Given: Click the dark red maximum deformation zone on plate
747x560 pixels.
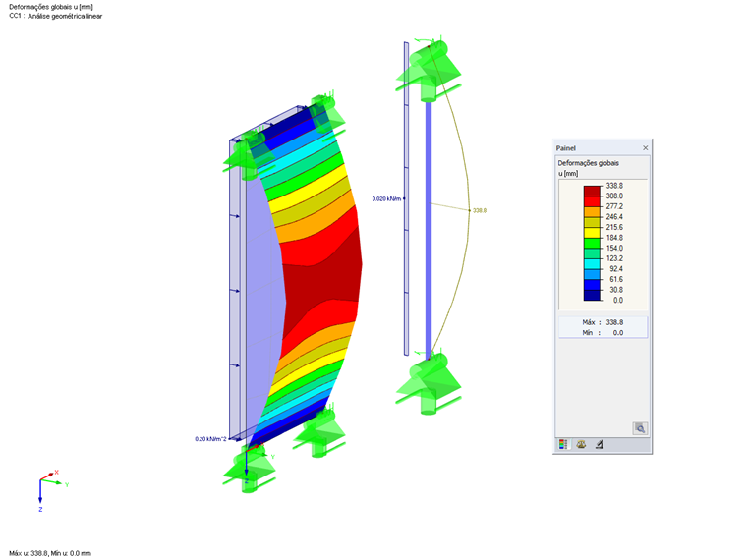Looking at the screenshot, I should click(324, 281).
